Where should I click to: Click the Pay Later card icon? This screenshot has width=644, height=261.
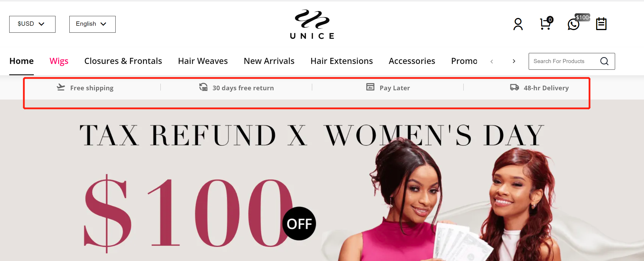[370, 87]
